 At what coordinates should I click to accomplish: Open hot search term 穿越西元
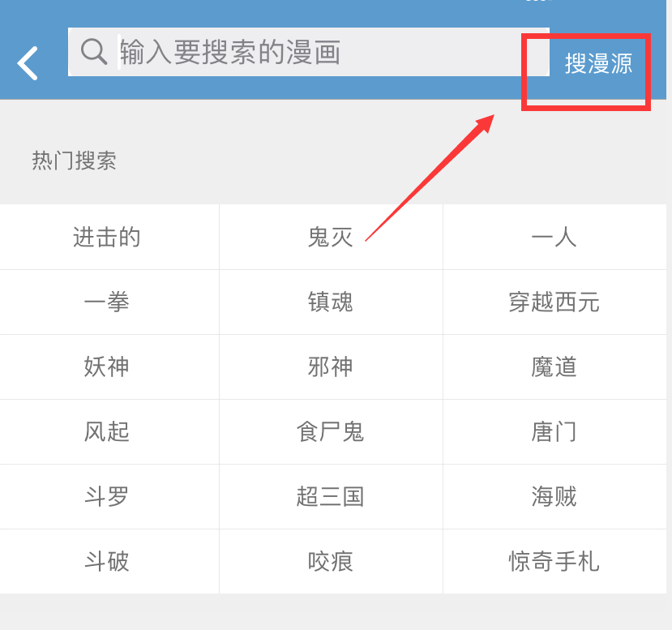(x=554, y=302)
